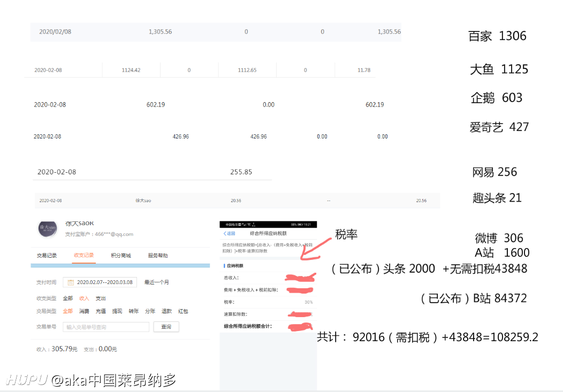The height and width of the screenshot is (392, 563).
Task: Switch to the 收支记录 tab
Action: pos(83,255)
